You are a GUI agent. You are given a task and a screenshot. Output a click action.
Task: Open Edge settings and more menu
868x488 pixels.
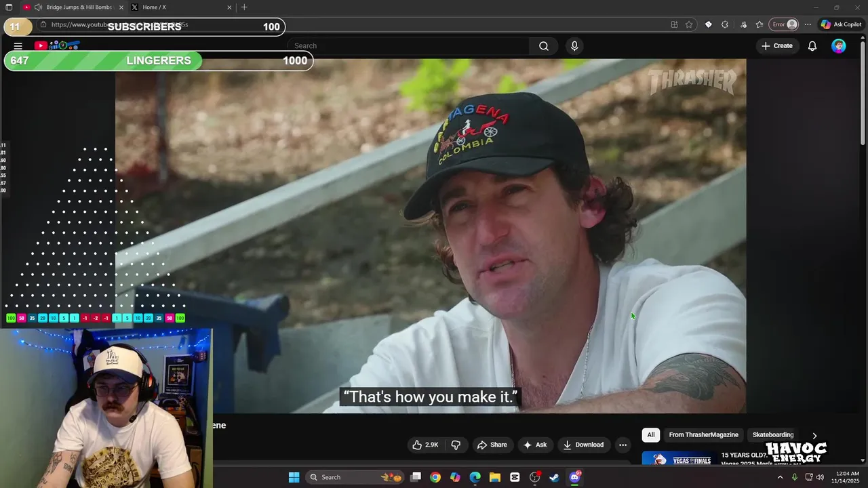click(808, 24)
